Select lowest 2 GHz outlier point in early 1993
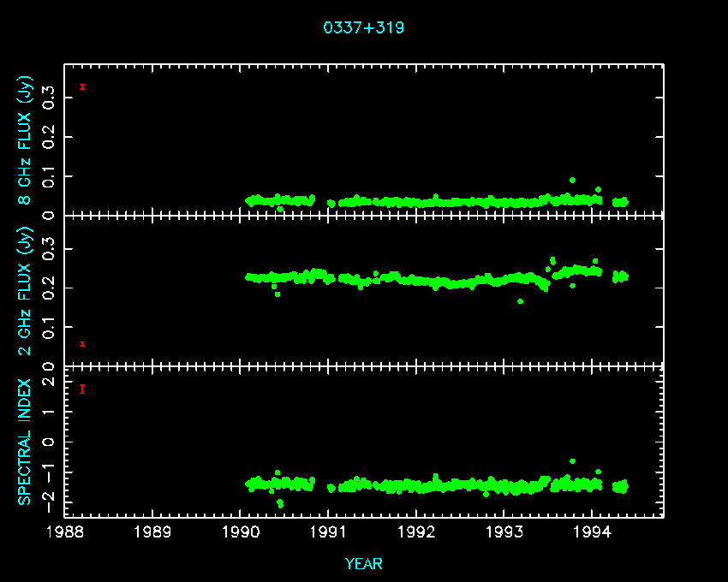 click(520, 301)
